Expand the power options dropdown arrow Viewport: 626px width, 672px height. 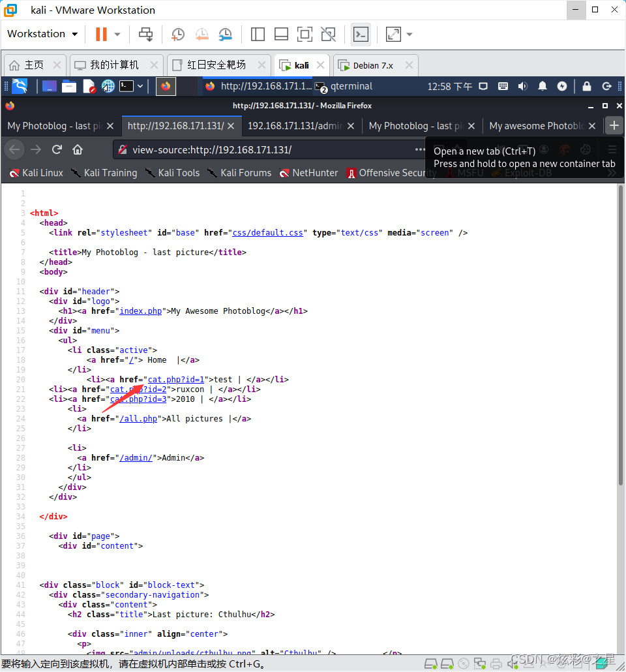click(117, 34)
